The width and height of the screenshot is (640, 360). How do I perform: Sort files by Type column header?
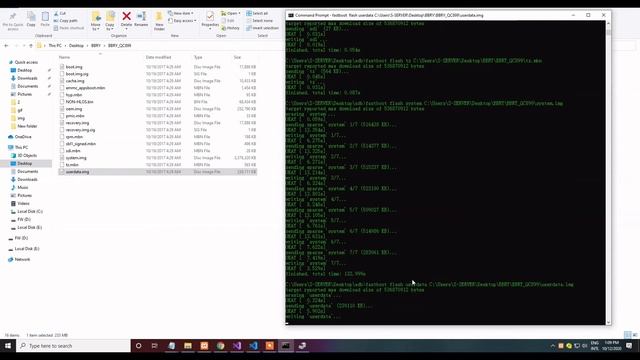click(198, 58)
